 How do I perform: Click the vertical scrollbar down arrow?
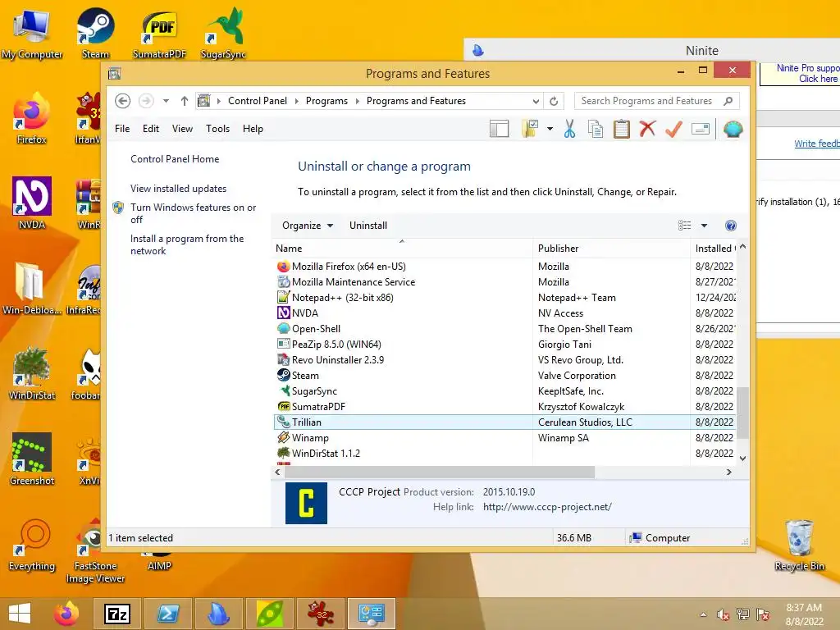click(x=742, y=459)
